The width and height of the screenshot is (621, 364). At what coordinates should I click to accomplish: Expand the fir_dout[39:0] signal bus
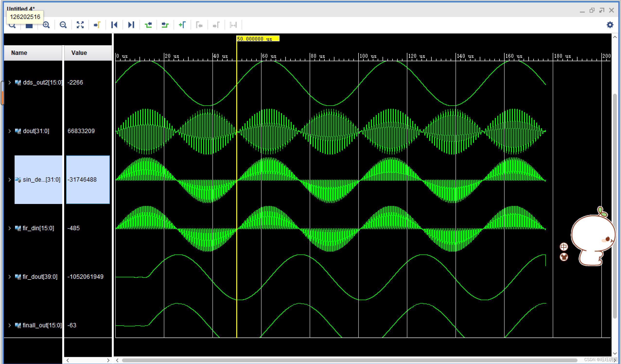(x=10, y=277)
